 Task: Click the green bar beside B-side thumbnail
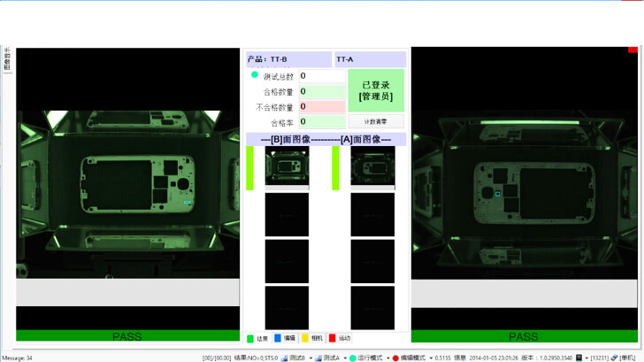250,168
